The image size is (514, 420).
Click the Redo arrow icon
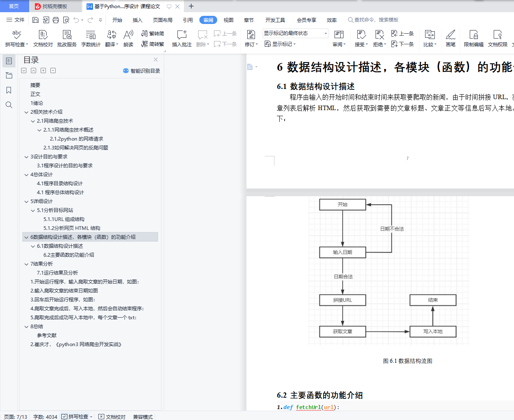click(x=90, y=20)
